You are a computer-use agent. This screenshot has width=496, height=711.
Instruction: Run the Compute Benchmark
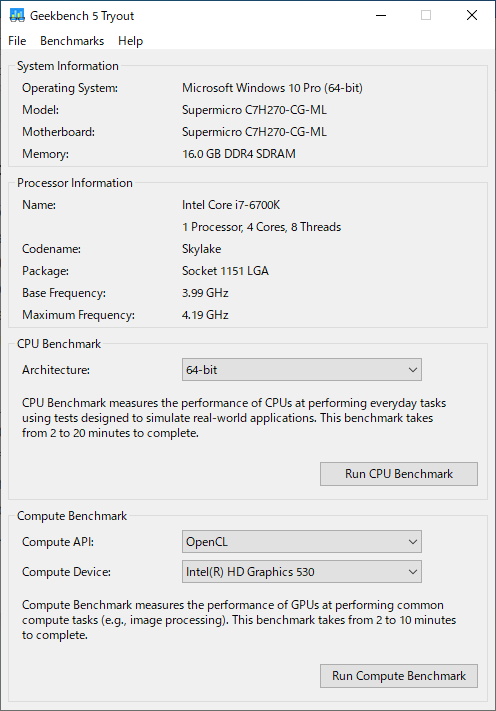click(399, 676)
